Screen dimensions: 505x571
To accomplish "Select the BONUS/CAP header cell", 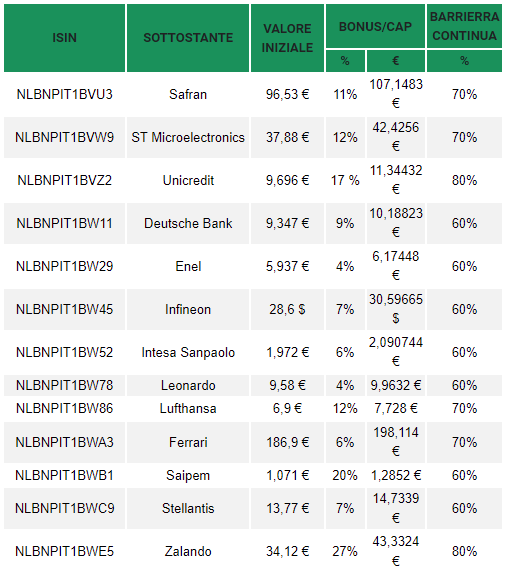I will coord(375,26).
